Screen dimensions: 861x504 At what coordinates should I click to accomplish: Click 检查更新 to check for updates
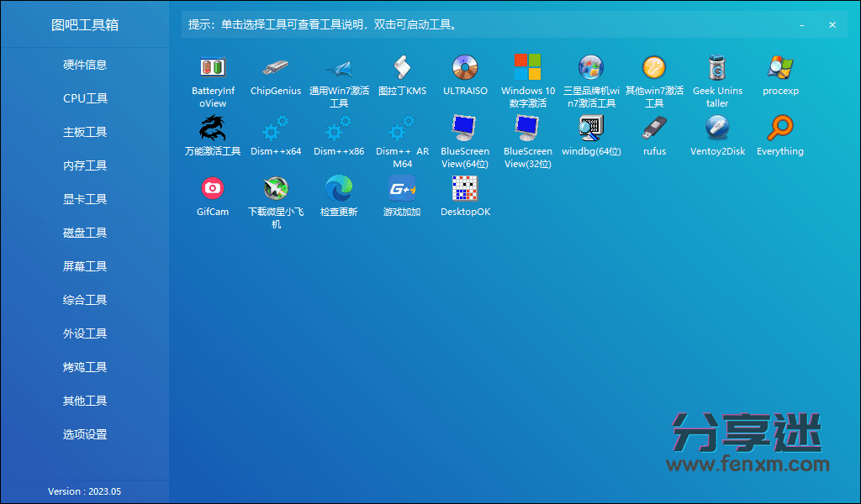[338, 195]
